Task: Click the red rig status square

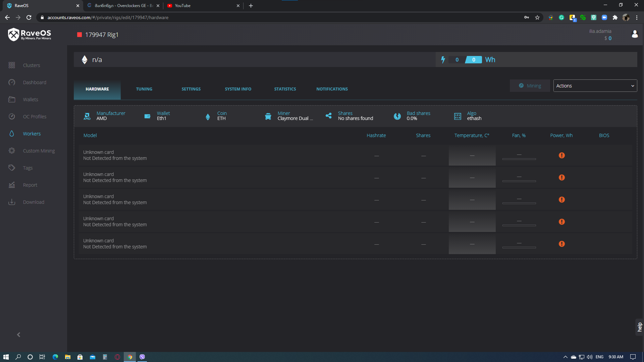Action: pyautogui.click(x=79, y=35)
